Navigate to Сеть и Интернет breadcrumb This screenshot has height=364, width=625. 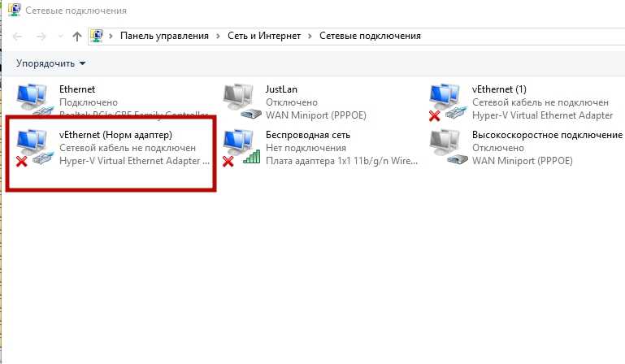click(264, 36)
